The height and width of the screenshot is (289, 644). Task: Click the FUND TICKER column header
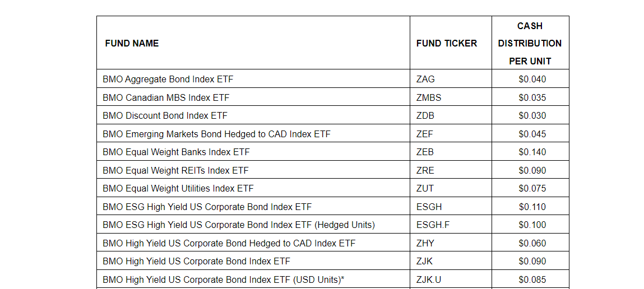click(x=446, y=43)
